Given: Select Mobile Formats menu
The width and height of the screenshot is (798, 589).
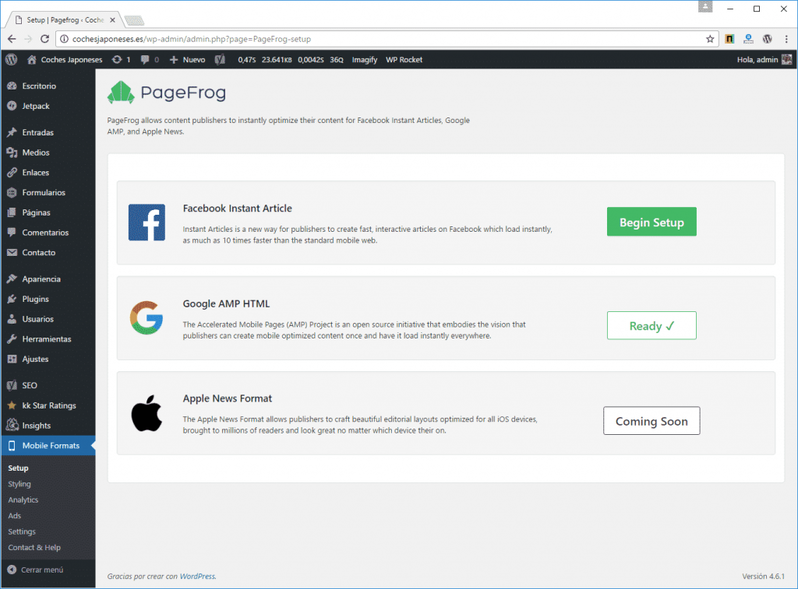Looking at the screenshot, I should tap(48, 445).
